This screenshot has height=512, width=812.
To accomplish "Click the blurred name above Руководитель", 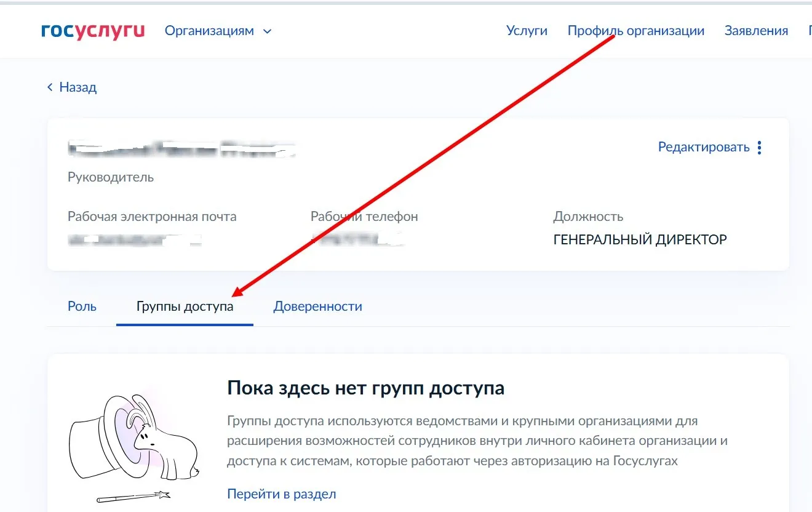I will pyautogui.click(x=181, y=149).
